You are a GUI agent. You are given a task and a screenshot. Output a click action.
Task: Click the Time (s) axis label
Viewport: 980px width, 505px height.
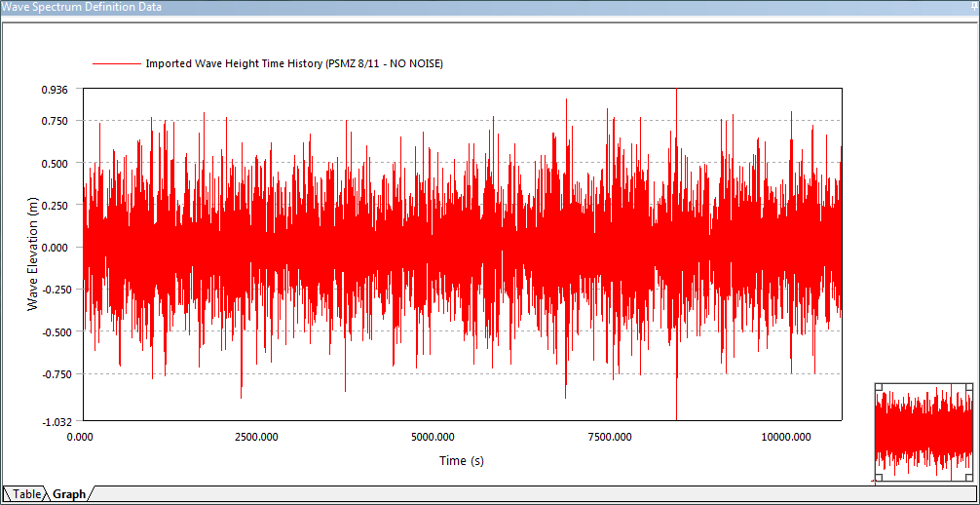pyautogui.click(x=461, y=461)
